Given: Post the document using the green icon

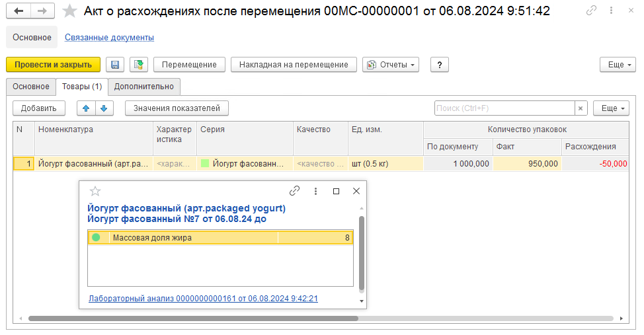Looking at the screenshot, I should [x=139, y=65].
